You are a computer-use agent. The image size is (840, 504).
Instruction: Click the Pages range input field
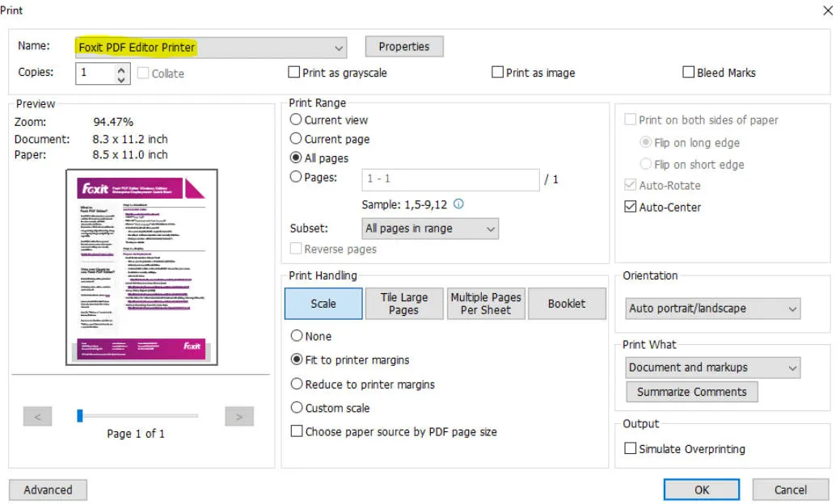450,179
